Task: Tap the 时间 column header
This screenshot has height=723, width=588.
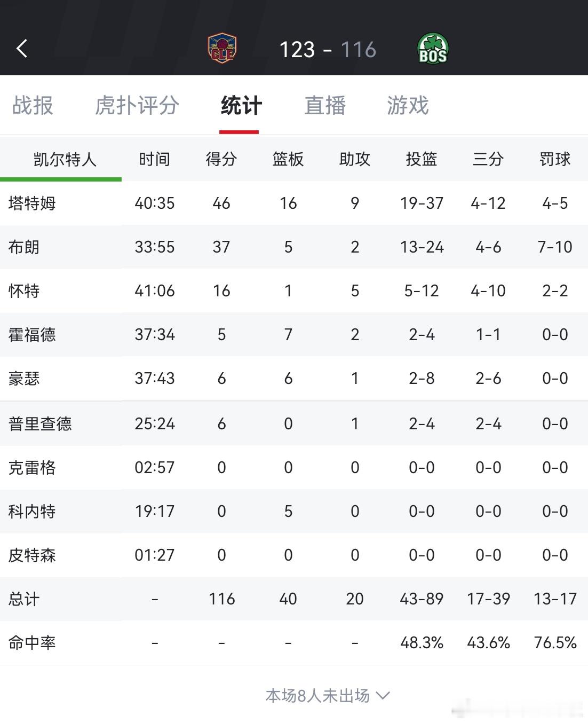Action: coord(155,159)
